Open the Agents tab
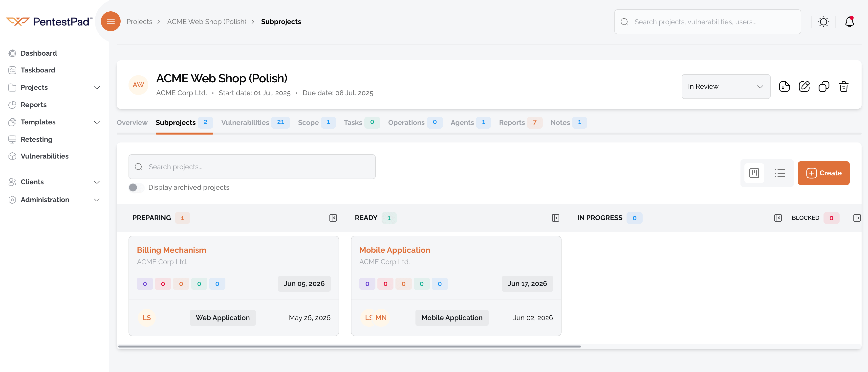868x372 pixels. click(471, 123)
